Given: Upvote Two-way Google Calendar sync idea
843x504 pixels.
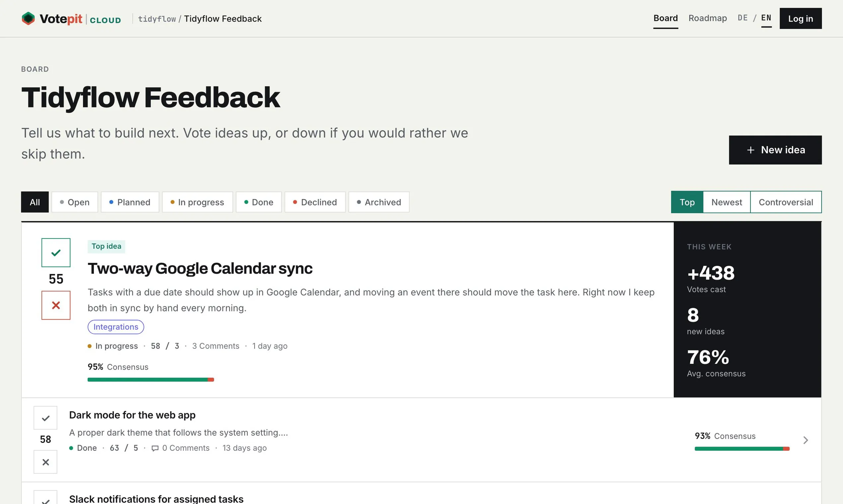Looking at the screenshot, I should point(56,252).
